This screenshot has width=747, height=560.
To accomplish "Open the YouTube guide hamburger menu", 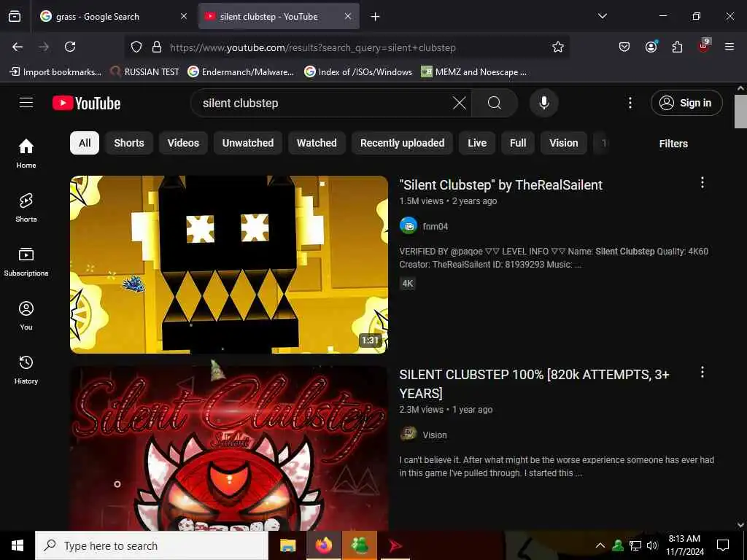I will tap(26, 103).
